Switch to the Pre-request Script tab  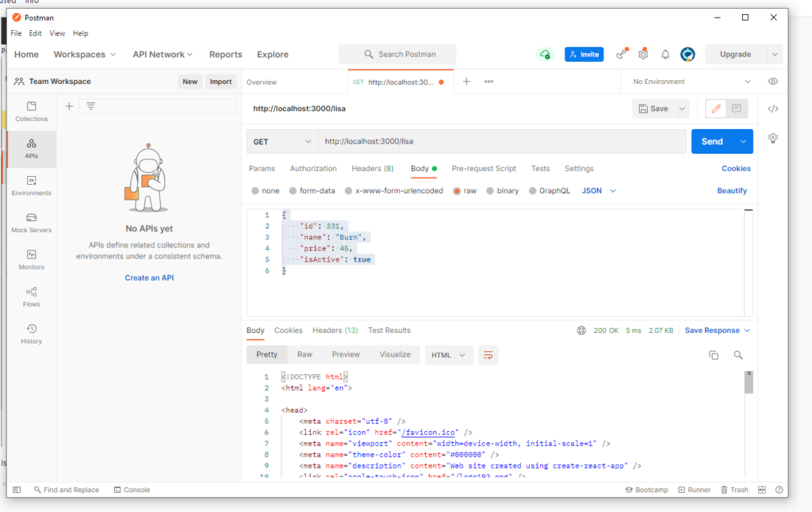pyautogui.click(x=484, y=169)
